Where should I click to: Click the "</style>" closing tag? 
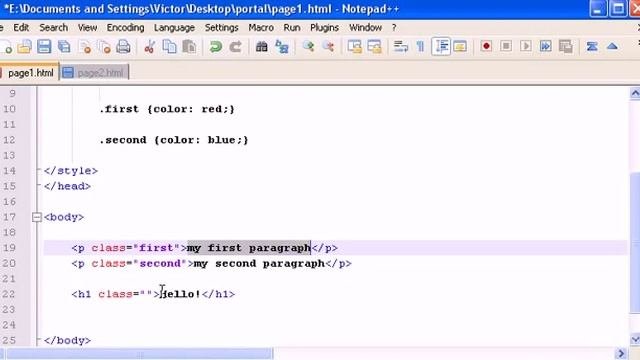tap(71, 171)
